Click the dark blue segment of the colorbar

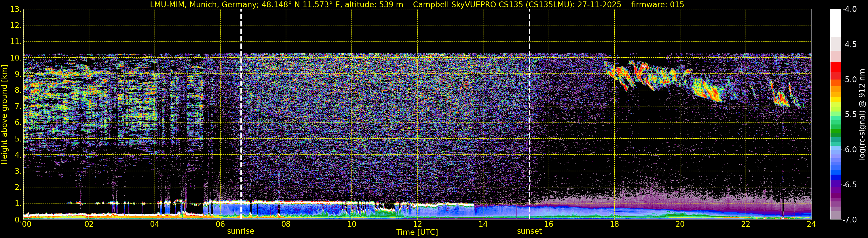(836, 177)
